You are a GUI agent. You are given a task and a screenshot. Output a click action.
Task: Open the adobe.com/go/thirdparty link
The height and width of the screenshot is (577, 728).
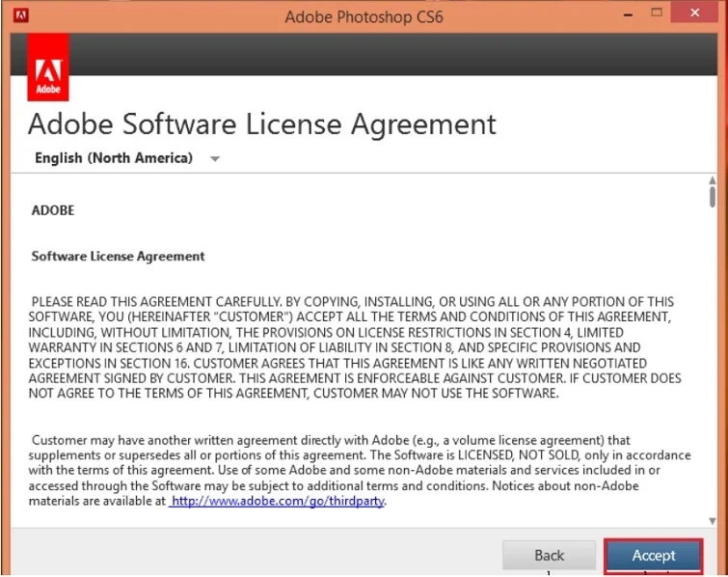[x=278, y=501]
